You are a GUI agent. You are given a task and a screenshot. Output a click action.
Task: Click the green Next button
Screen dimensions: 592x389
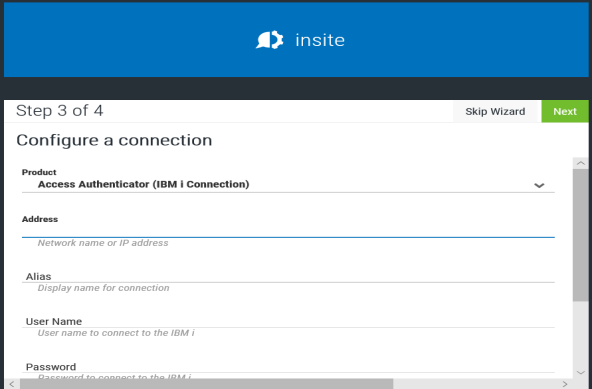[565, 111]
